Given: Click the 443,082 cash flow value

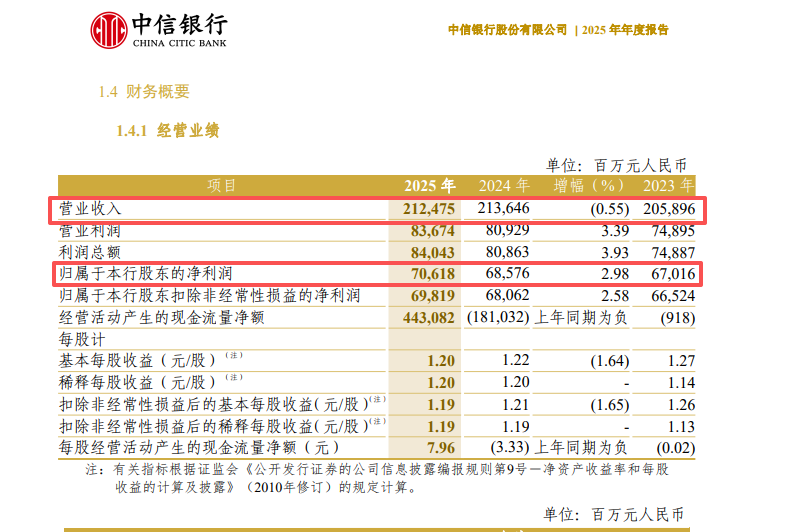Looking at the screenshot, I should click(x=429, y=317).
